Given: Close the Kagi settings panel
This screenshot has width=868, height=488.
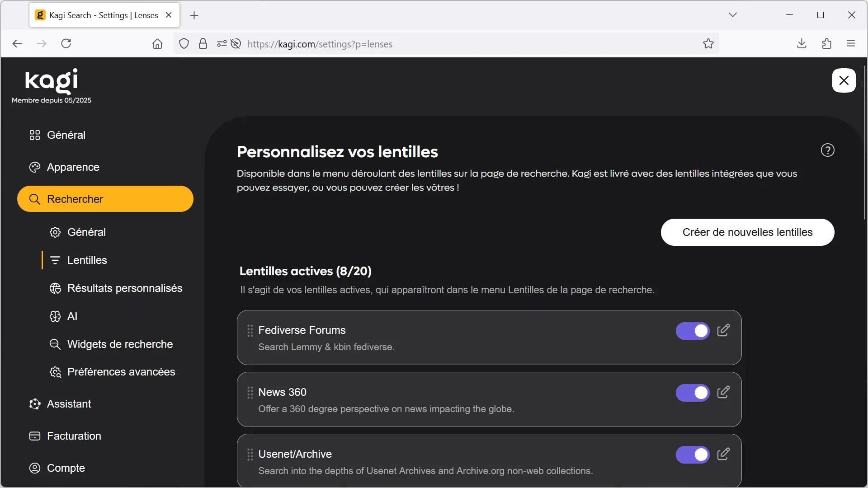Looking at the screenshot, I should pyautogui.click(x=844, y=80).
